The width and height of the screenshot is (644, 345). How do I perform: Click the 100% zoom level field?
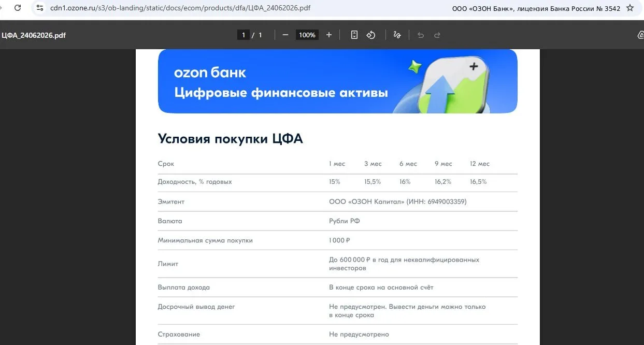[x=307, y=35]
